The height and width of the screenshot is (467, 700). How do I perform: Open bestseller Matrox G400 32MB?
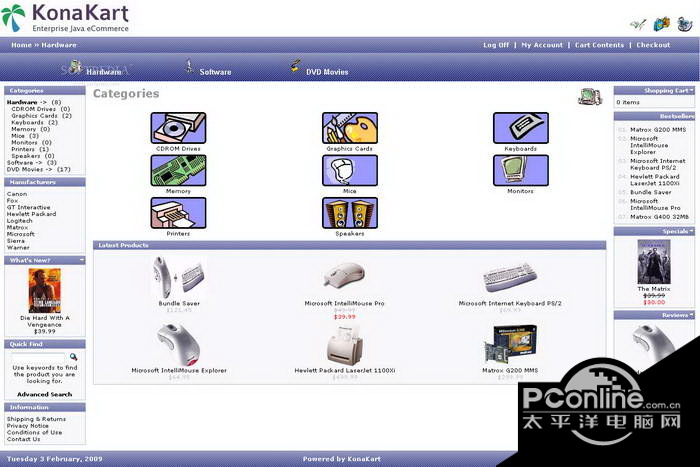point(659,217)
